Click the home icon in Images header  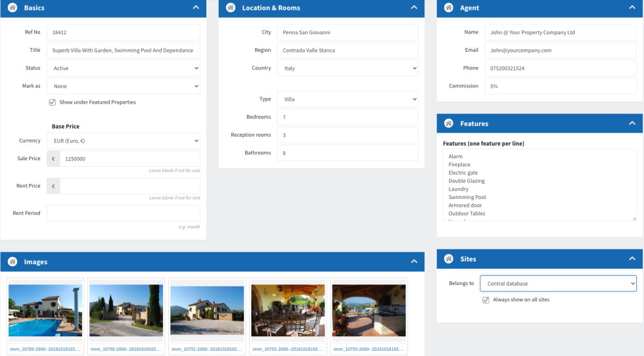12,261
